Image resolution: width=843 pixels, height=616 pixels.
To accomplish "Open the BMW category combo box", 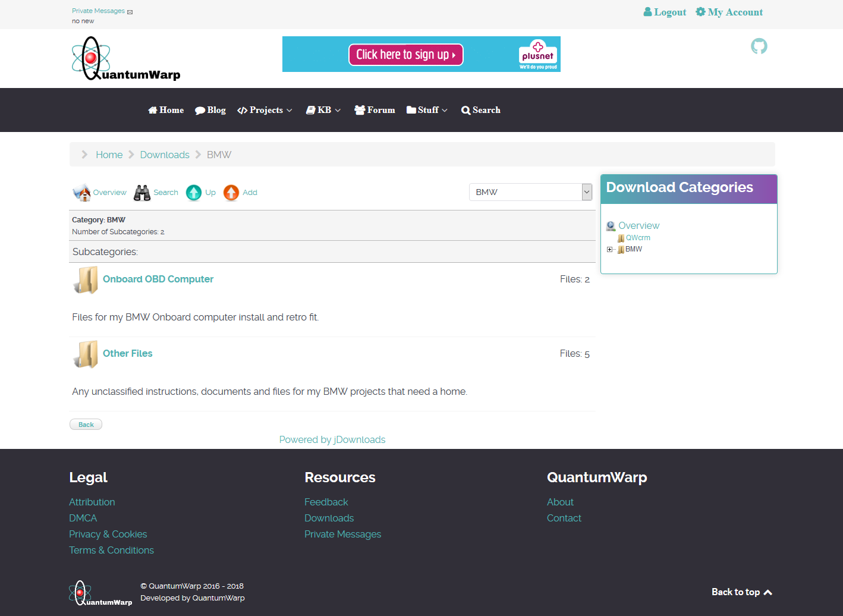I will [530, 192].
